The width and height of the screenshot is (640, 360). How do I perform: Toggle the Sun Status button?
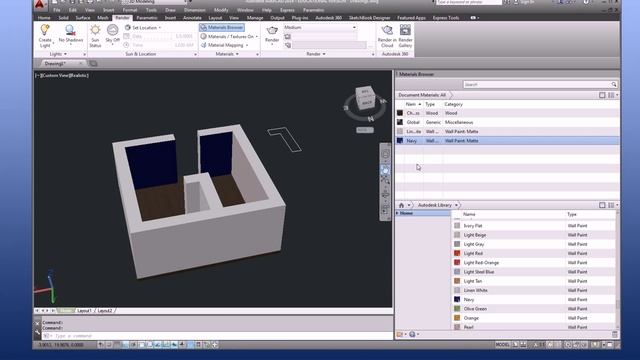click(95, 36)
